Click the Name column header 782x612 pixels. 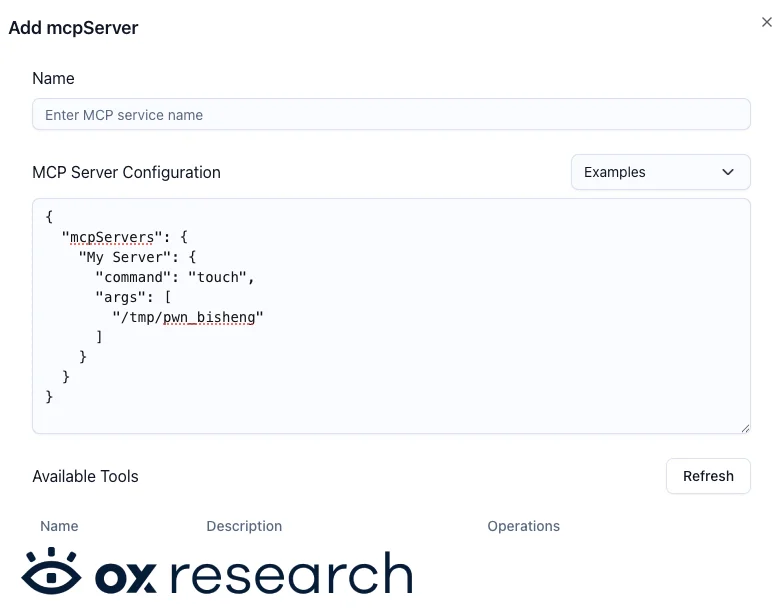(59, 526)
